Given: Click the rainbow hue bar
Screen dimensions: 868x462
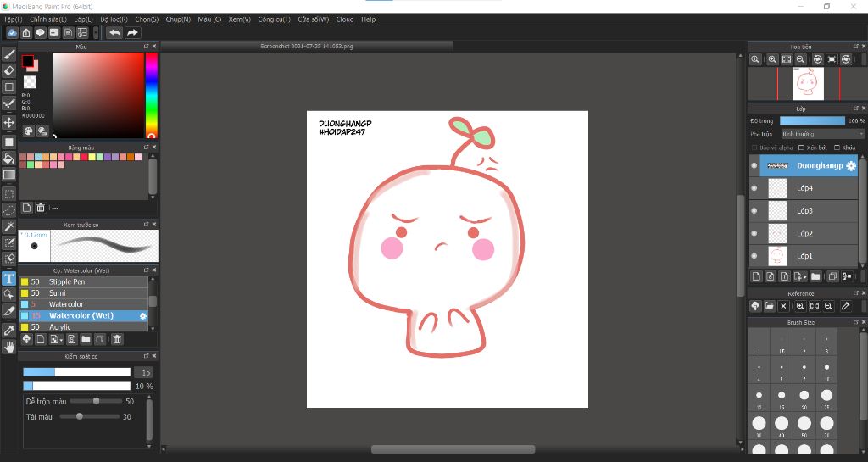Looking at the screenshot, I should tap(151, 95).
